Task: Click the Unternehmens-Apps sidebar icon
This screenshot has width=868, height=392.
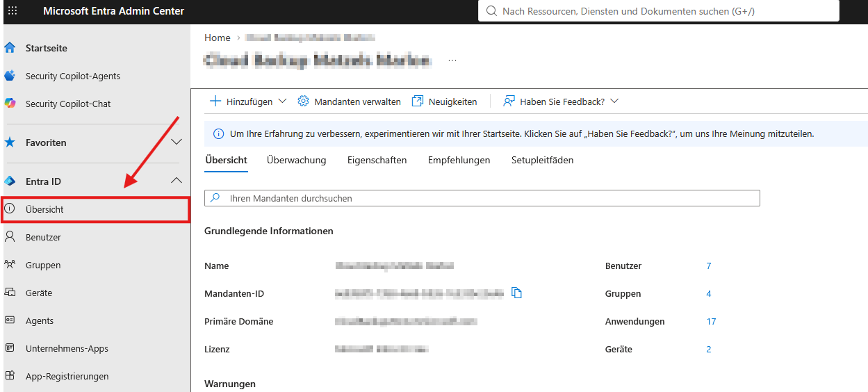Action: click(x=10, y=348)
